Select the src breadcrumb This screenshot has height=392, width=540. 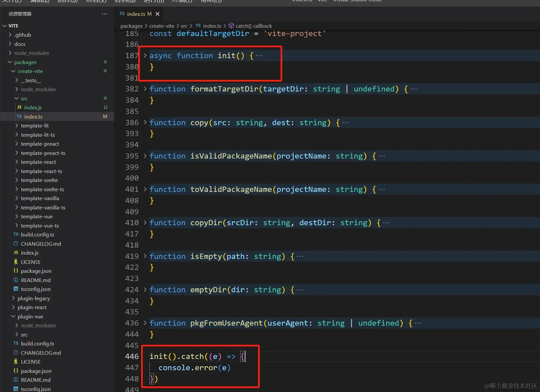[184, 26]
